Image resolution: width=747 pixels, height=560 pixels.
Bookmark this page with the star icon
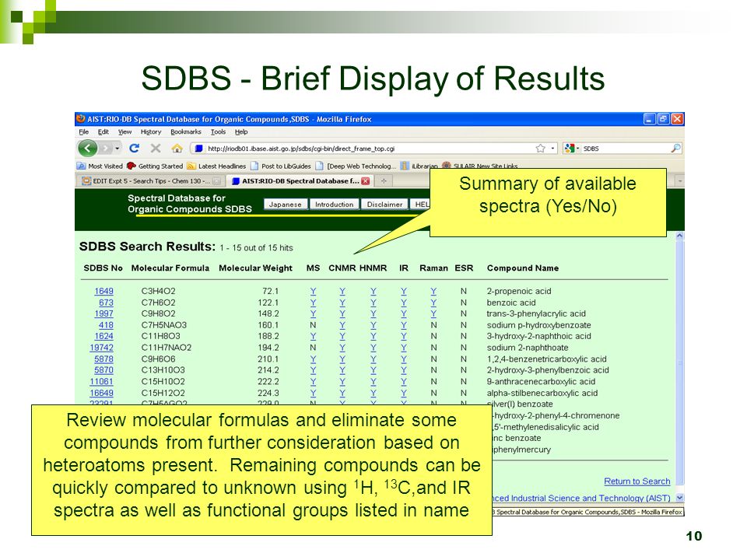tap(540, 149)
